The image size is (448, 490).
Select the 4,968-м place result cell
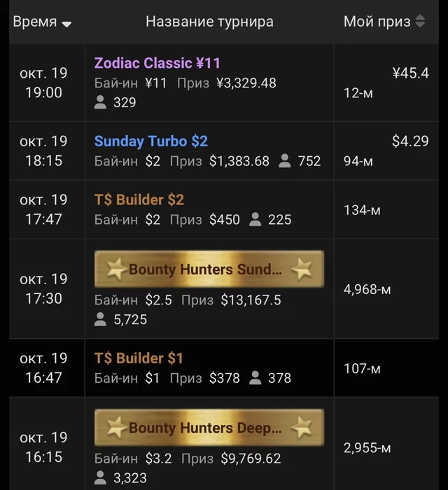[367, 289]
